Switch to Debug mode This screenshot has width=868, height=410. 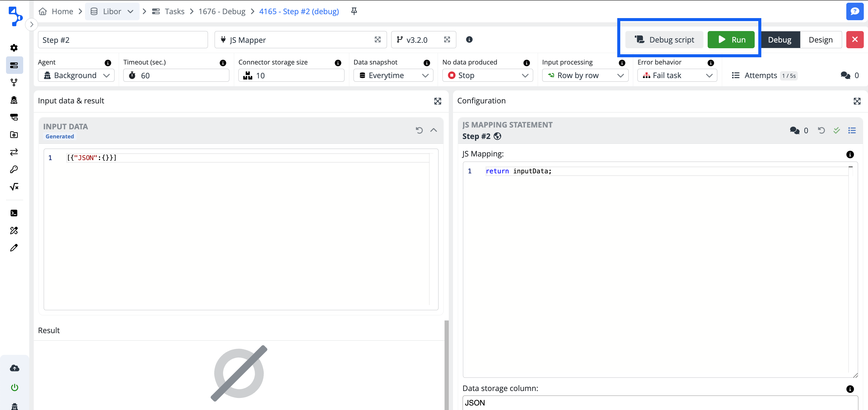pyautogui.click(x=779, y=40)
